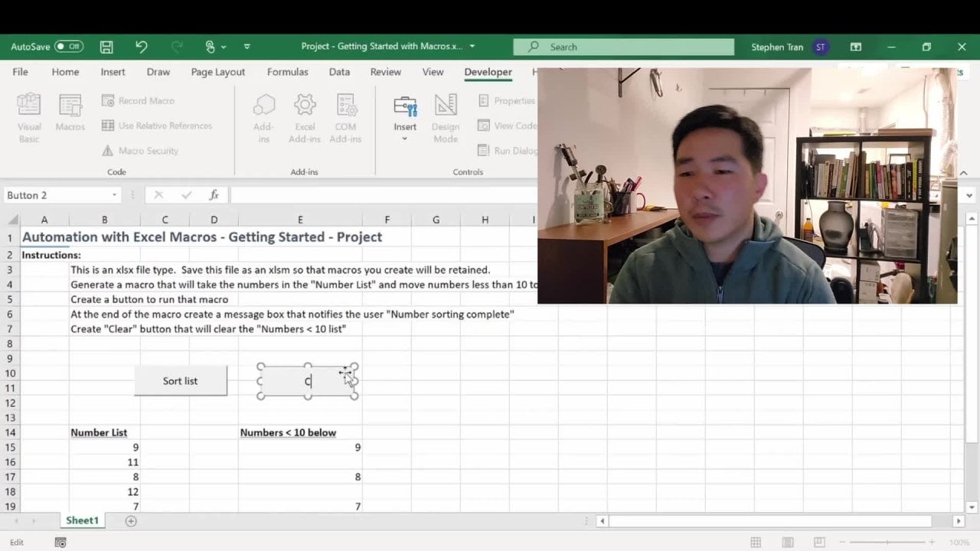Open COM Add-ins
This screenshot has height=551, width=980.
pyautogui.click(x=345, y=116)
